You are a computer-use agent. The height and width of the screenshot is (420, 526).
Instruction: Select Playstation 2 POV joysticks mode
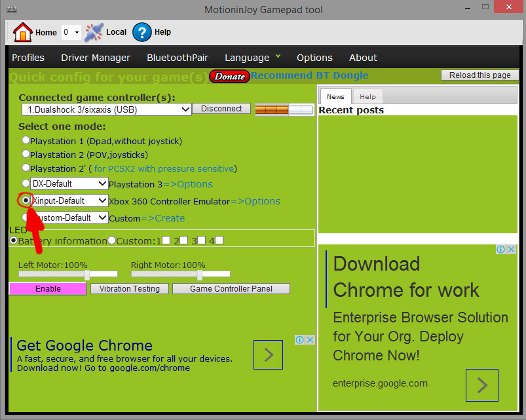point(26,153)
